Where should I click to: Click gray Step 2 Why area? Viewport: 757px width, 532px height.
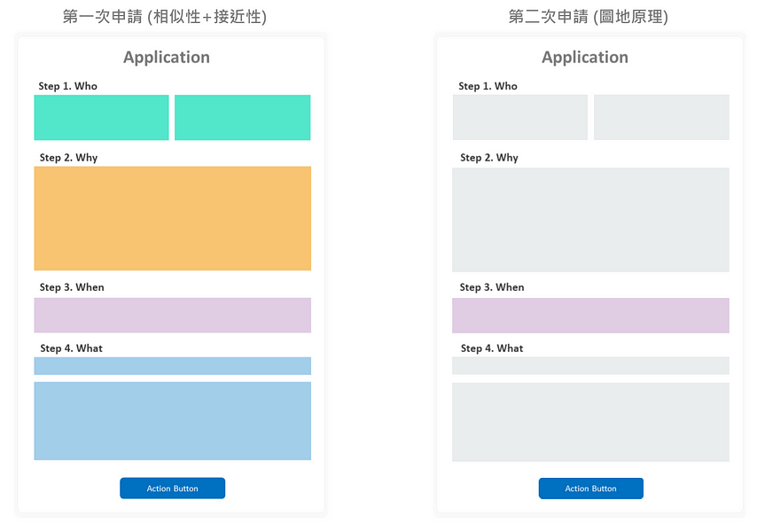coord(590,220)
